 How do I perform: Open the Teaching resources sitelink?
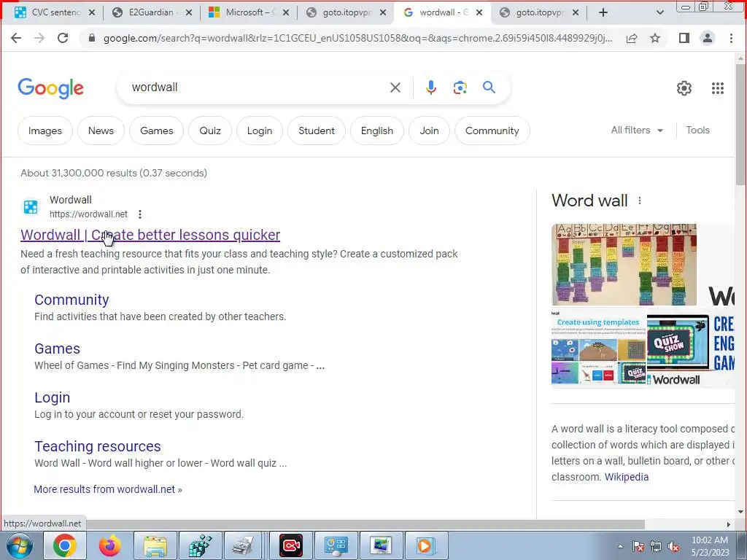click(98, 446)
